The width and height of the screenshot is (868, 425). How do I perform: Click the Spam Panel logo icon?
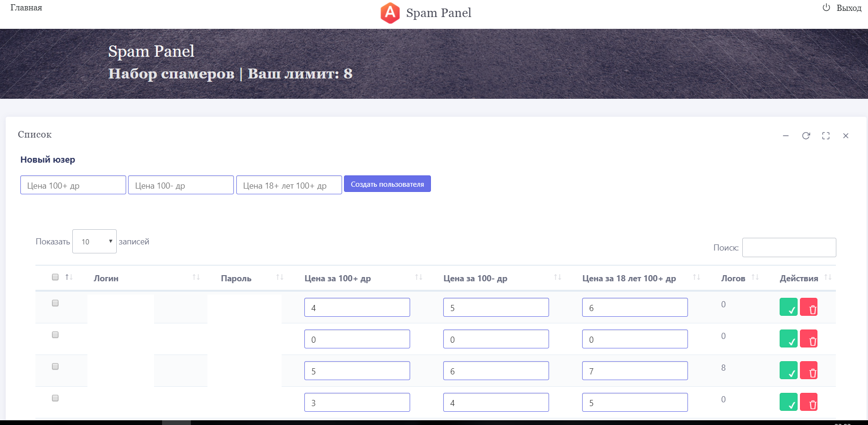tap(390, 13)
